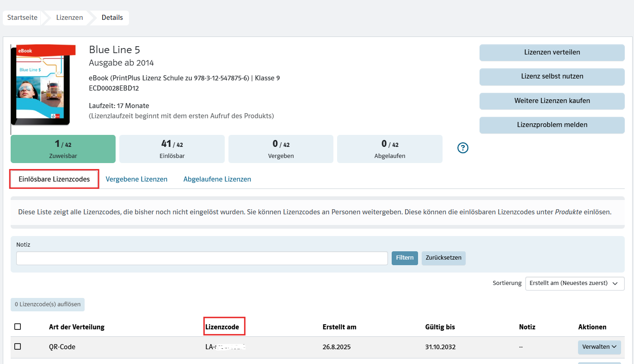Apply the filter with Filtern button
Image resolution: width=634 pixels, height=364 pixels.
click(405, 258)
